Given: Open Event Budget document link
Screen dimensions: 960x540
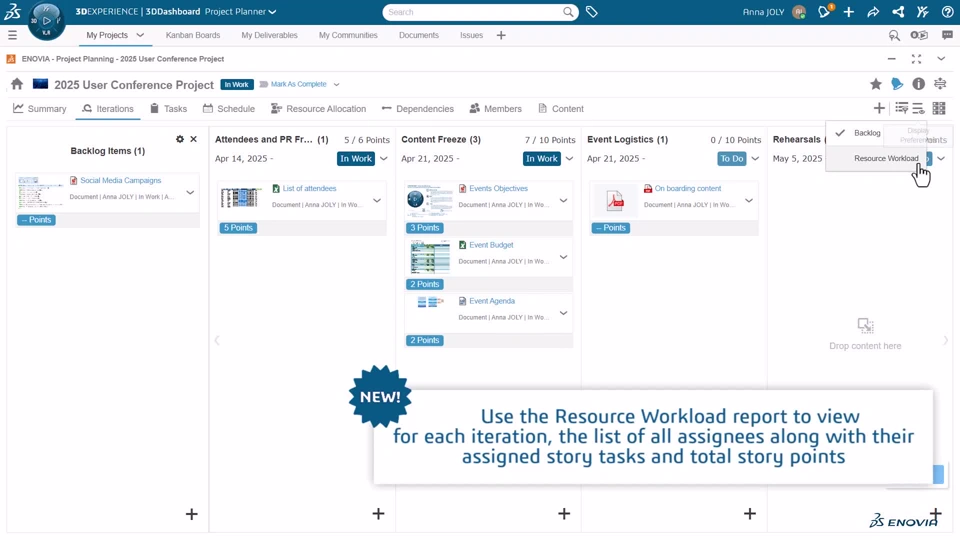Looking at the screenshot, I should tap(491, 245).
